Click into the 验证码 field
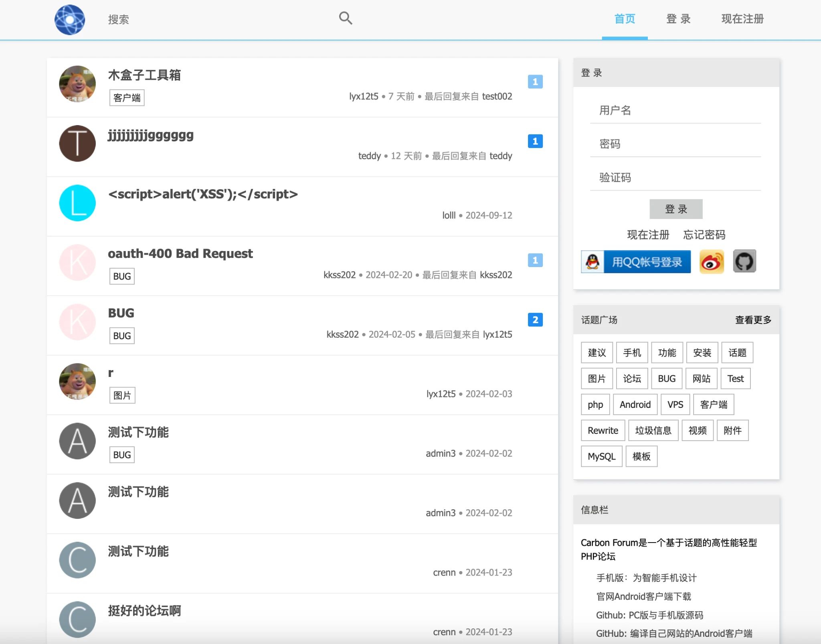This screenshot has height=644, width=821. (x=675, y=178)
